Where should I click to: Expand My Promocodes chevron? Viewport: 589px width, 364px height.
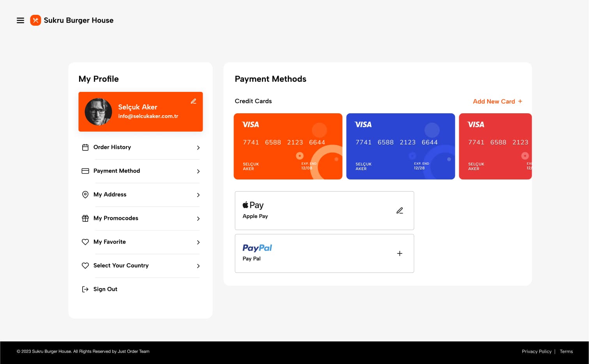tap(198, 219)
